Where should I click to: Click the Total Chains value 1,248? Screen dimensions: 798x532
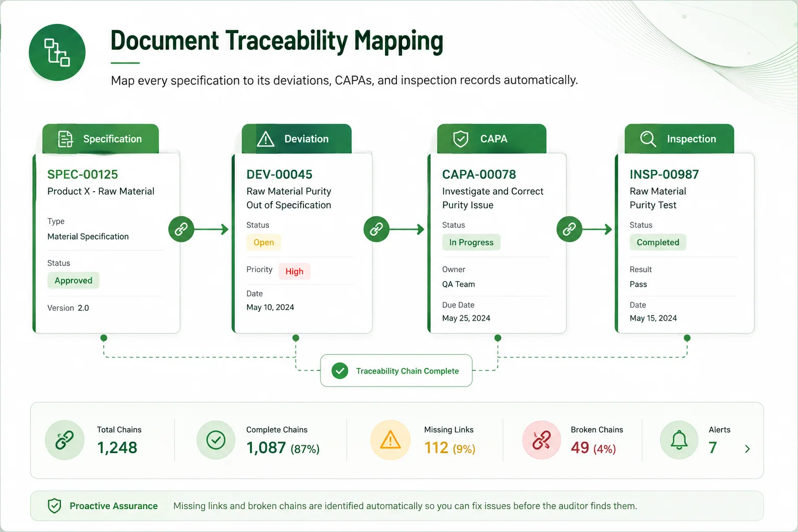click(117, 447)
